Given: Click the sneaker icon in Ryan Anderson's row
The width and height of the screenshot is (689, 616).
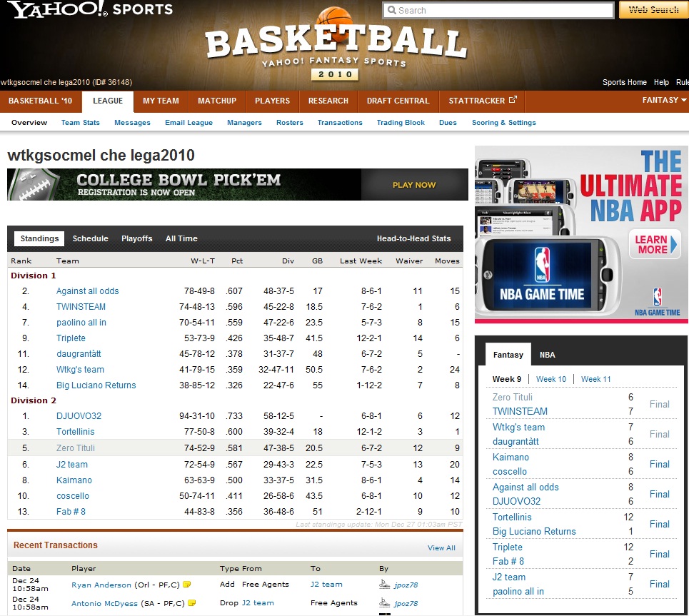Looking at the screenshot, I should point(385,585).
